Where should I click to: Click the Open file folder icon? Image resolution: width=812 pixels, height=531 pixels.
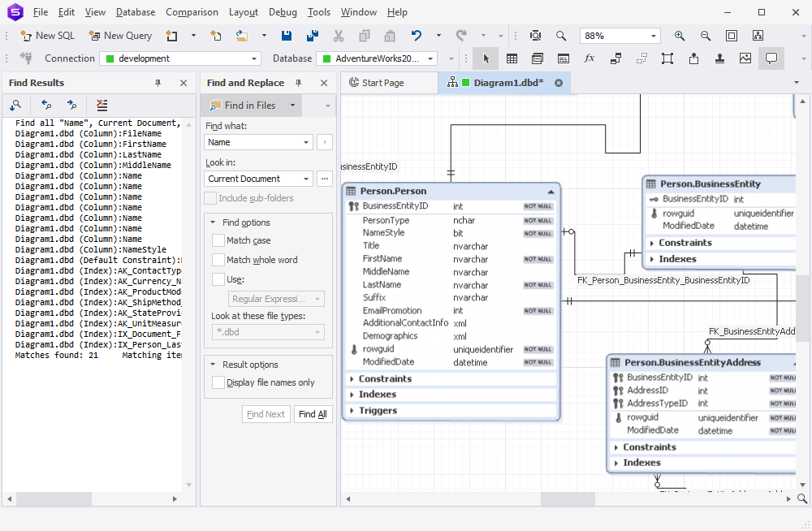[x=241, y=36]
